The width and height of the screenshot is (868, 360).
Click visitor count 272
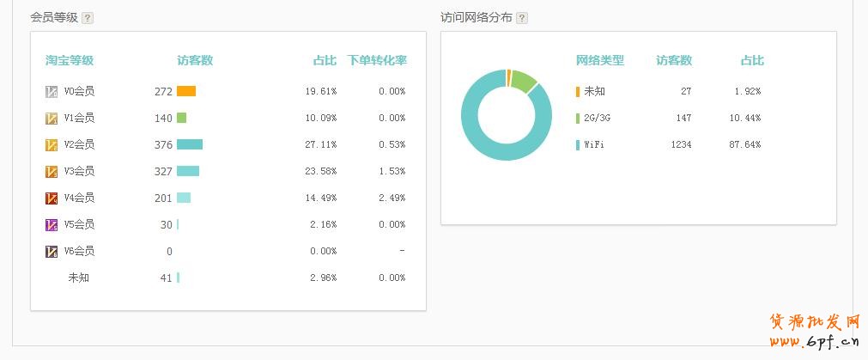coord(163,91)
